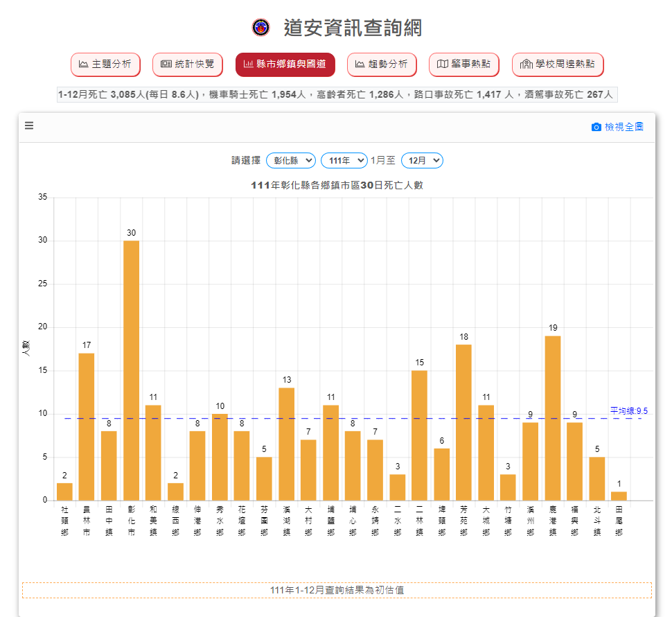Screen dimensions: 672x617
Task: Click the camera icon beside 檢視全圖
Action: point(596,127)
